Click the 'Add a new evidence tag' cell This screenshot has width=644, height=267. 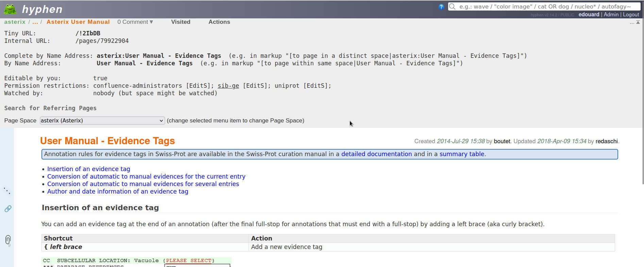coord(431,247)
